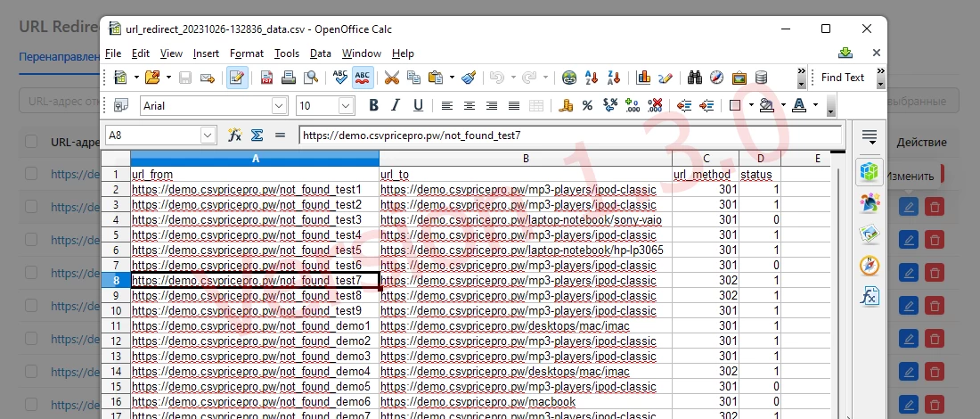Toggle Italic formatting
This screenshot has width=980, height=419.
coord(396,106)
